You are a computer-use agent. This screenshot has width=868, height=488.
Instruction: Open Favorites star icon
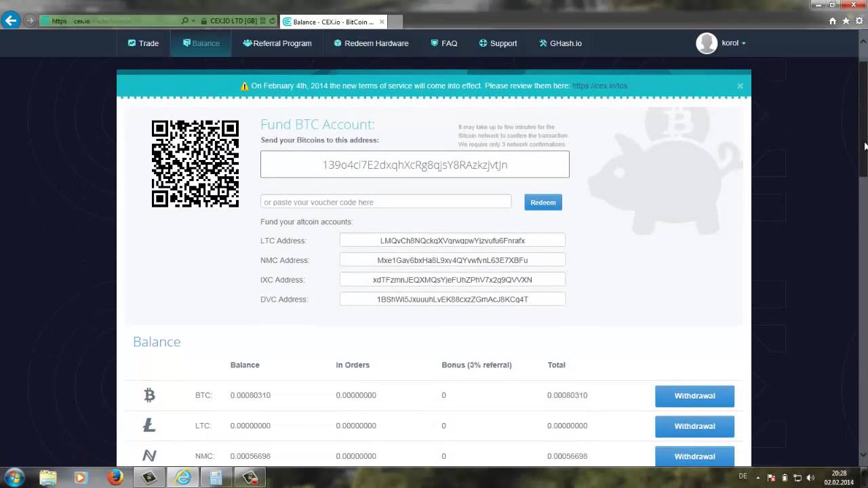point(846,21)
